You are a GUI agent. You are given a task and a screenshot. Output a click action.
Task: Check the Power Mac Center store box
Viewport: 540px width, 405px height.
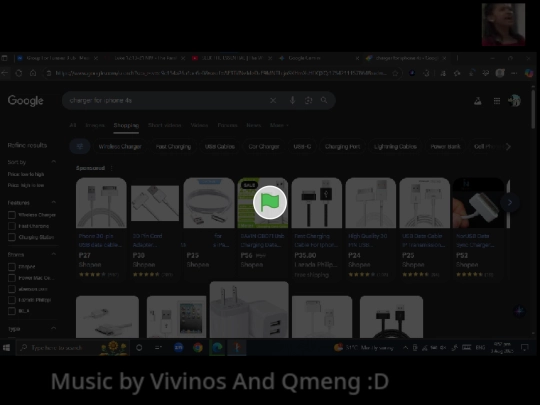coord(12,278)
